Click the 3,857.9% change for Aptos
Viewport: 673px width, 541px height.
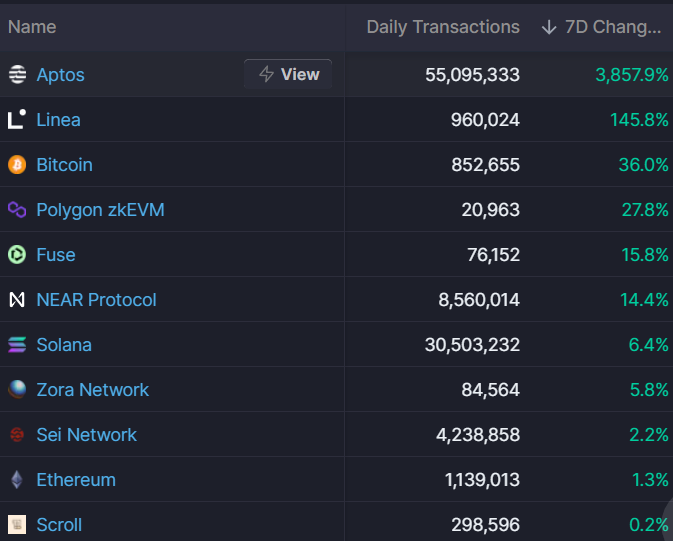(x=632, y=75)
